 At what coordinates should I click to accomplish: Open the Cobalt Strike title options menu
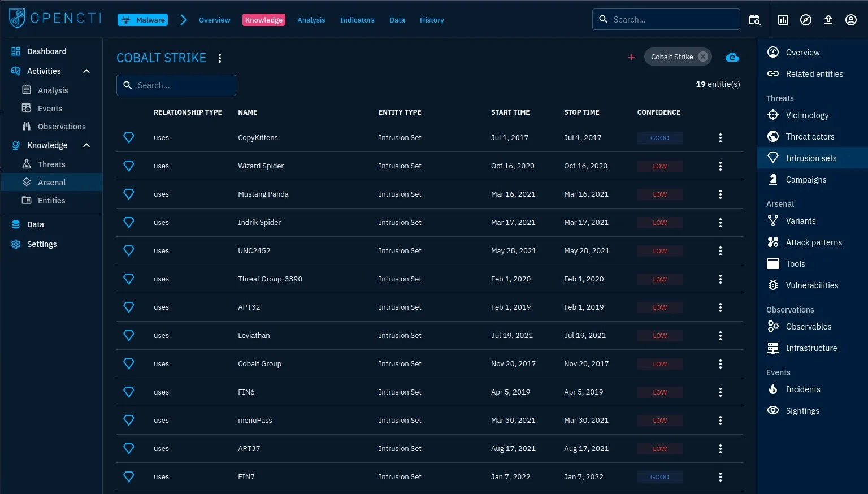coord(220,58)
